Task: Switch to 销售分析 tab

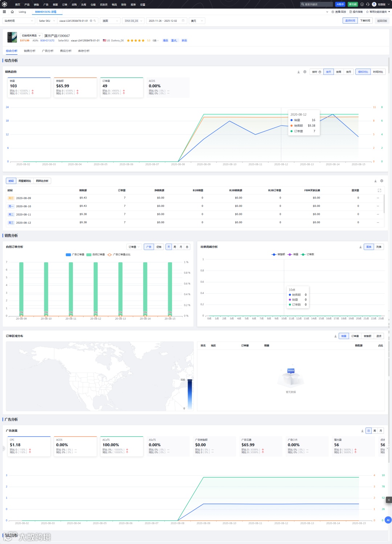Action: tap(30, 51)
